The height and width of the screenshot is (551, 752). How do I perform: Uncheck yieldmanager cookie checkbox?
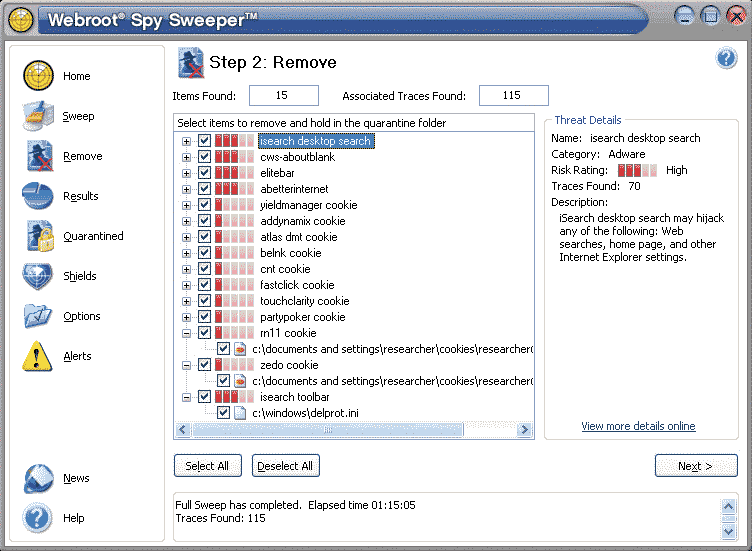(205, 205)
